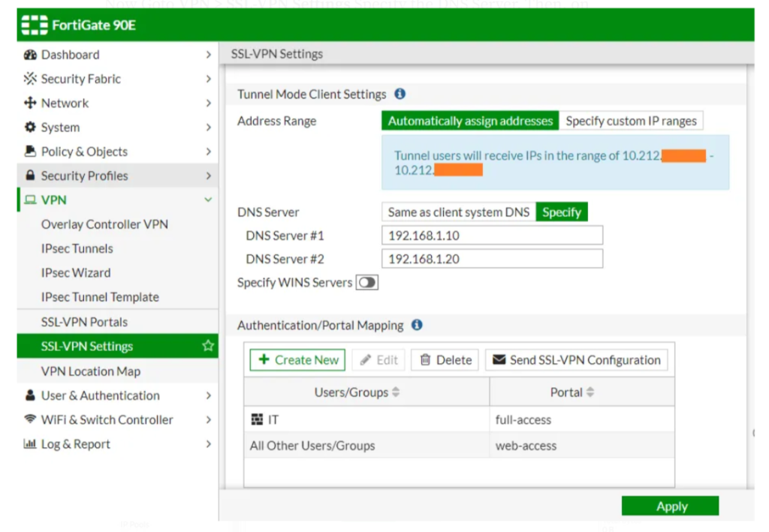Click the favorite star on SSL-VPN Settings
Image resolution: width=769 pixels, height=532 pixels.
coord(208,346)
